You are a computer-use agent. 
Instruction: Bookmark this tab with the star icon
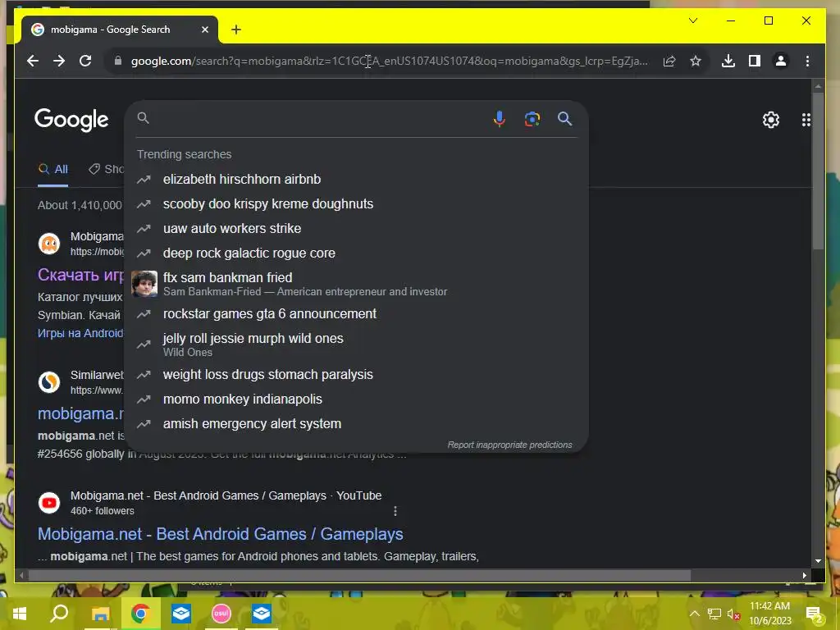tap(696, 61)
